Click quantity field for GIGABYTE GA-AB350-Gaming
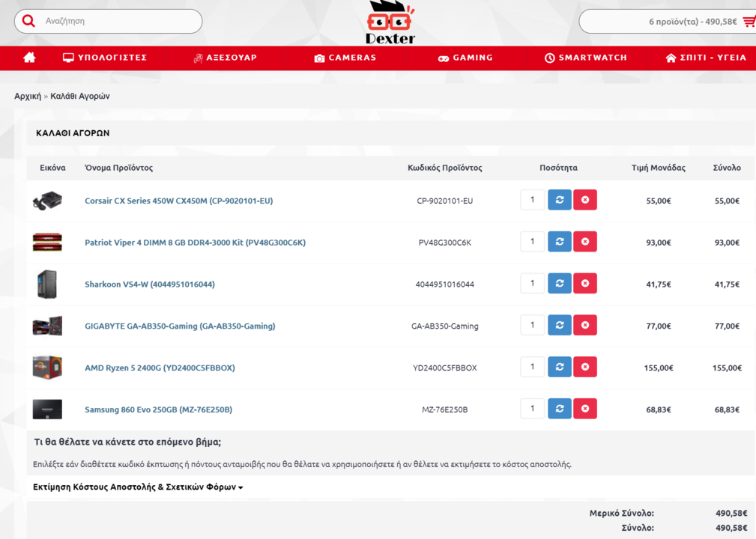 click(x=532, y=325)
